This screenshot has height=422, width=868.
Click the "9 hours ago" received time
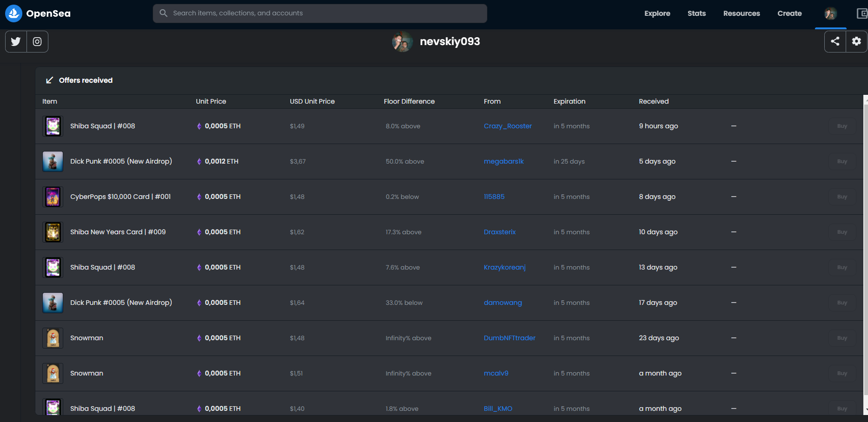click(658, 126)
